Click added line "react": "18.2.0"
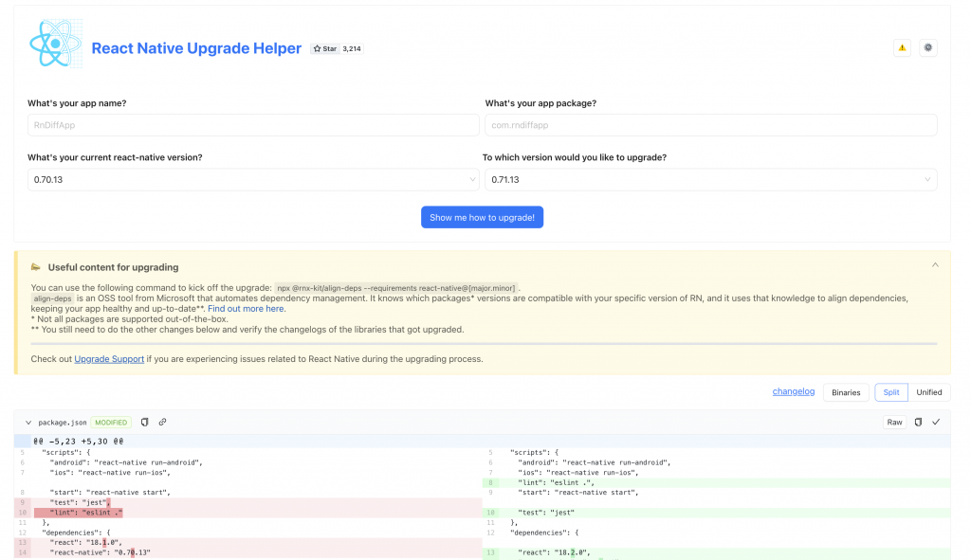Screen dimensions: 971x560 [x=716, y=552]
